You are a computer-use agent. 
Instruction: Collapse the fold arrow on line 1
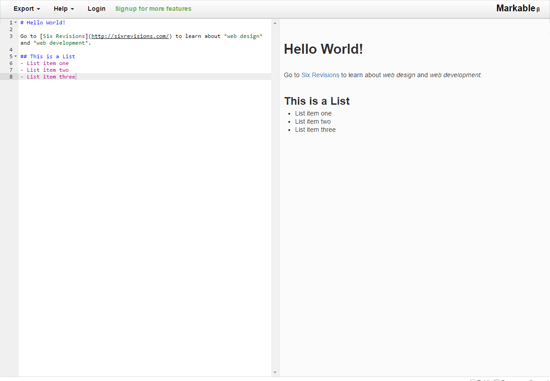click(15, 22)
